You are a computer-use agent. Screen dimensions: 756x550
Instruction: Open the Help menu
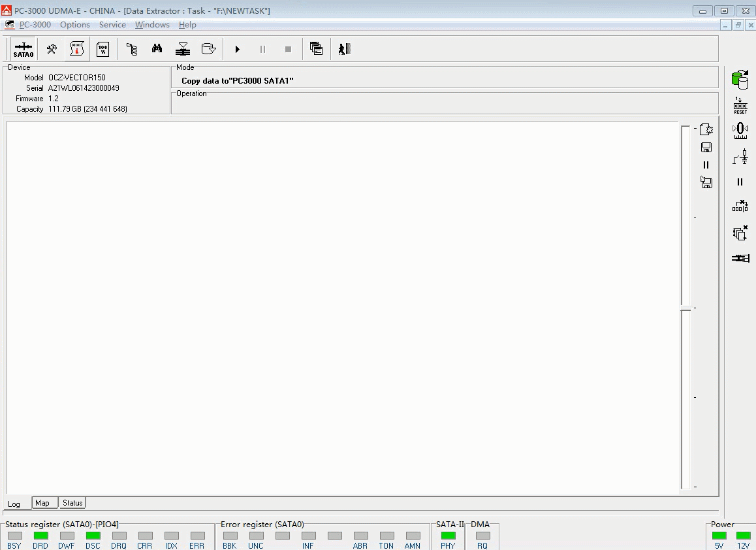point(187,25)
